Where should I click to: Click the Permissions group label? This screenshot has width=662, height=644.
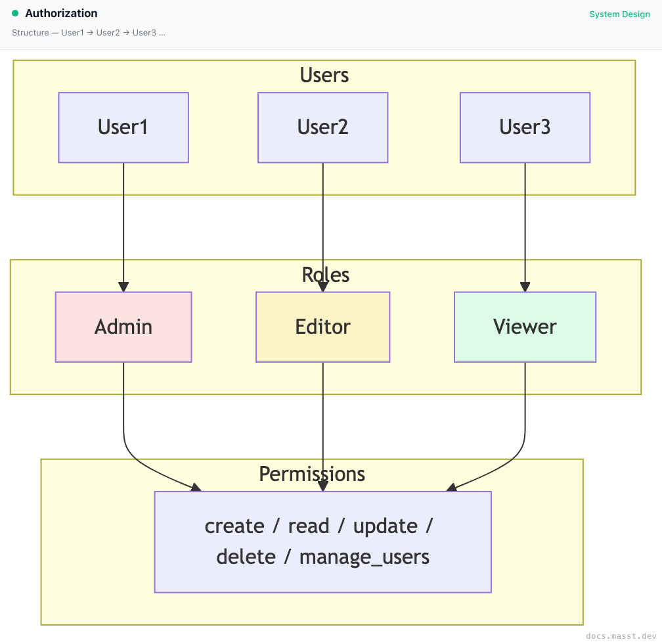(x=312, y=474)
